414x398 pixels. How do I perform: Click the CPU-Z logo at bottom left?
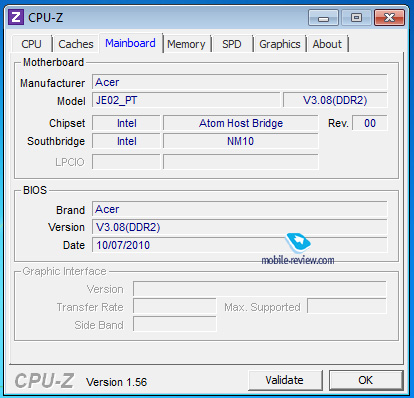pos(44,380)
